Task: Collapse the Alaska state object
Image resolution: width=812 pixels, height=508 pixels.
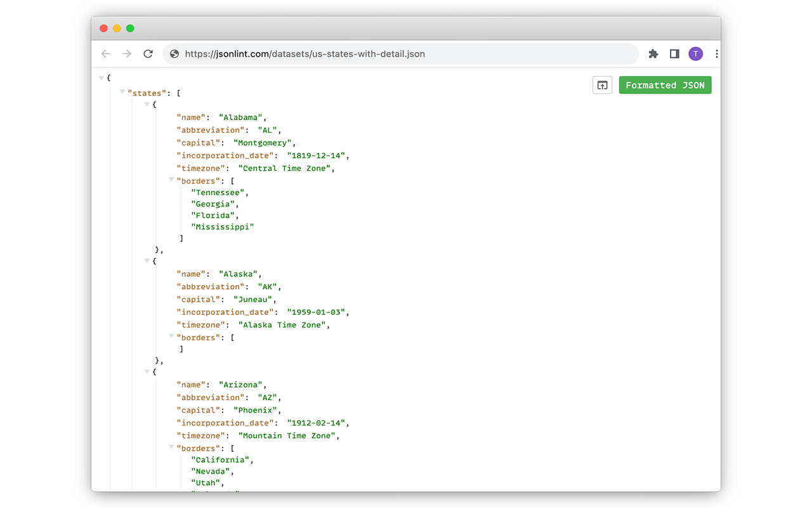Action: pos(147,260)
